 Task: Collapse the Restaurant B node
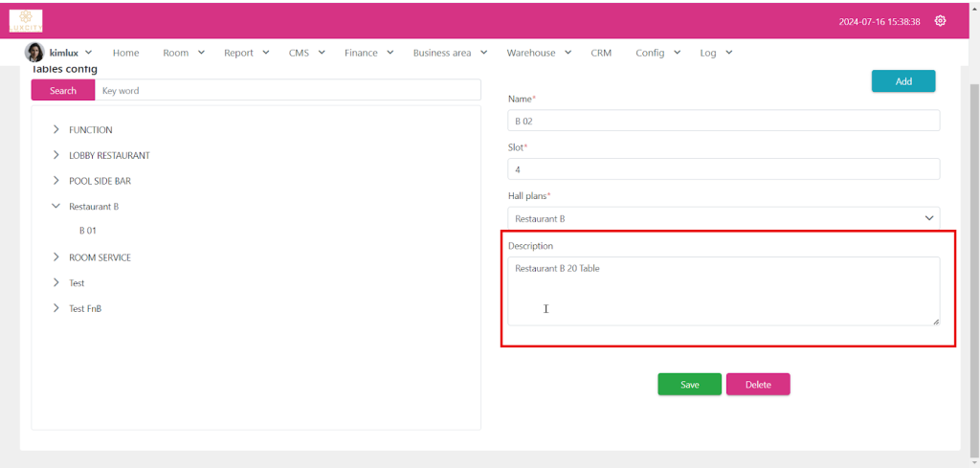click(x=56, y=206)
